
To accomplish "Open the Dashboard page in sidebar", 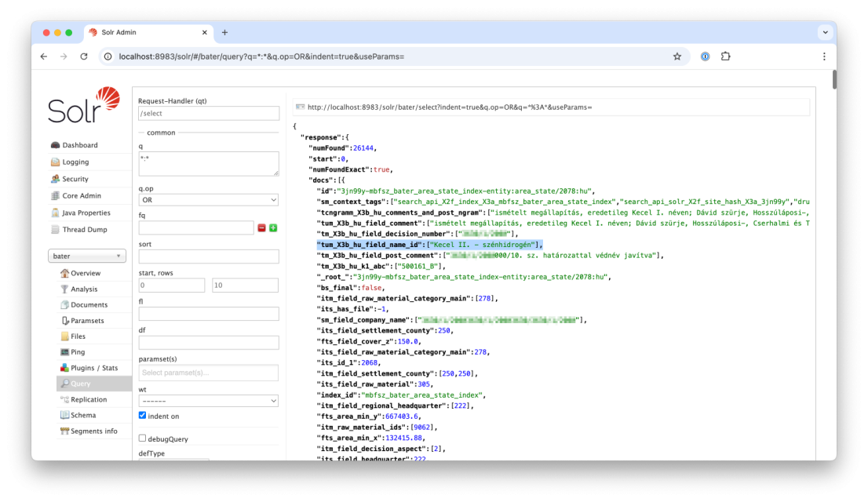I will (79, 145).
